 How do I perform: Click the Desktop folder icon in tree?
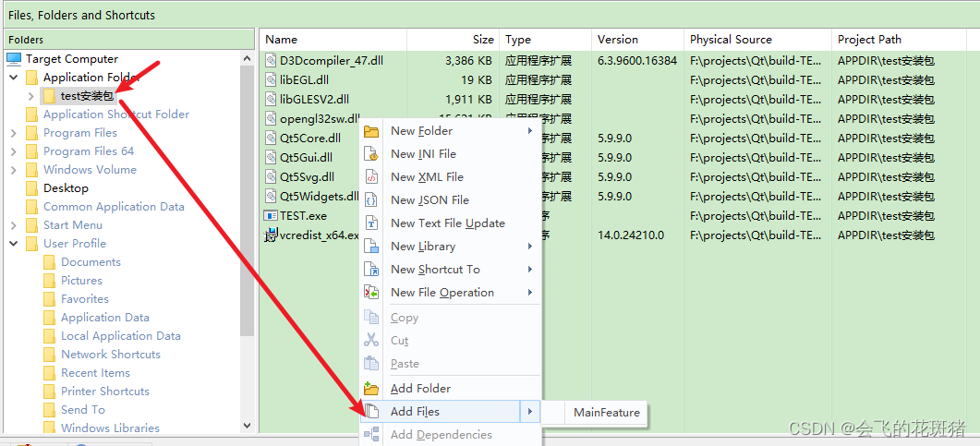point(32,188)
